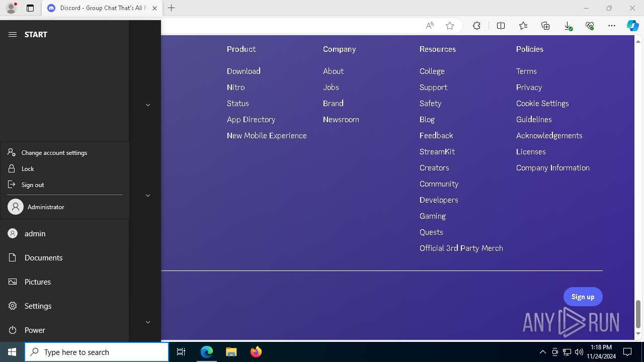Select Change account settings
This screenshot has height=362, width=644.
(x=65, y=152)
